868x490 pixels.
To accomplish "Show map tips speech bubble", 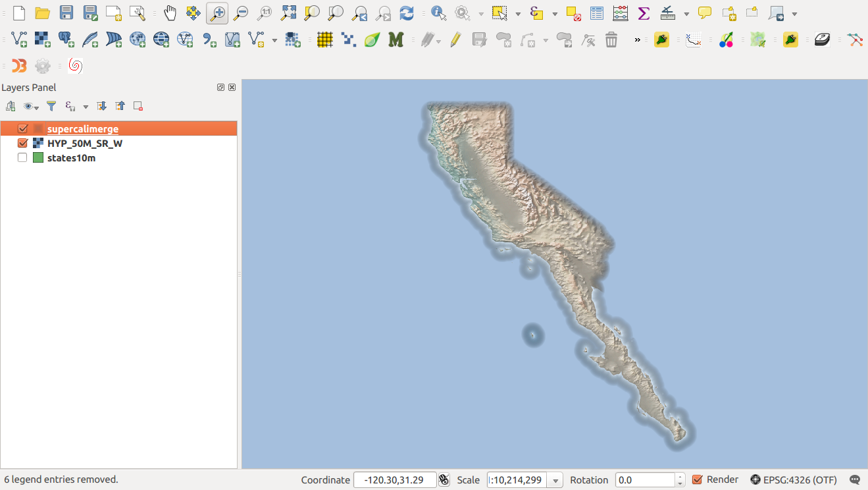I will click(x=705, y=13).
